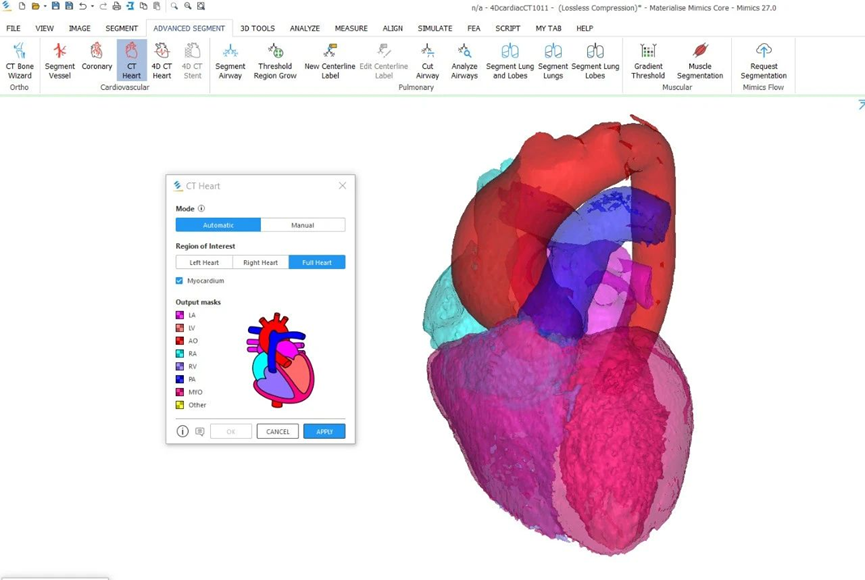The height and width of the screenshot is (580, 865).
Task: Click the RA mask color swatch
Action: [x=180, y=353]
